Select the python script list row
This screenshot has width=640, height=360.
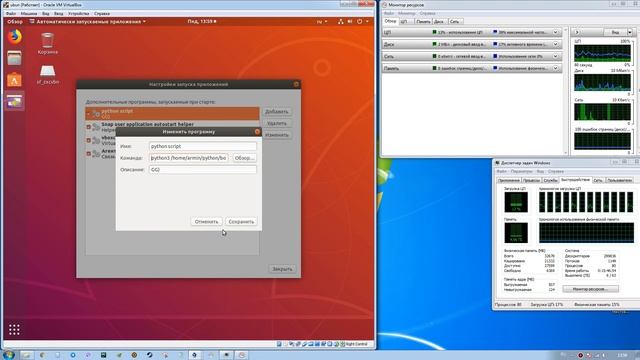tap(172, 113)
